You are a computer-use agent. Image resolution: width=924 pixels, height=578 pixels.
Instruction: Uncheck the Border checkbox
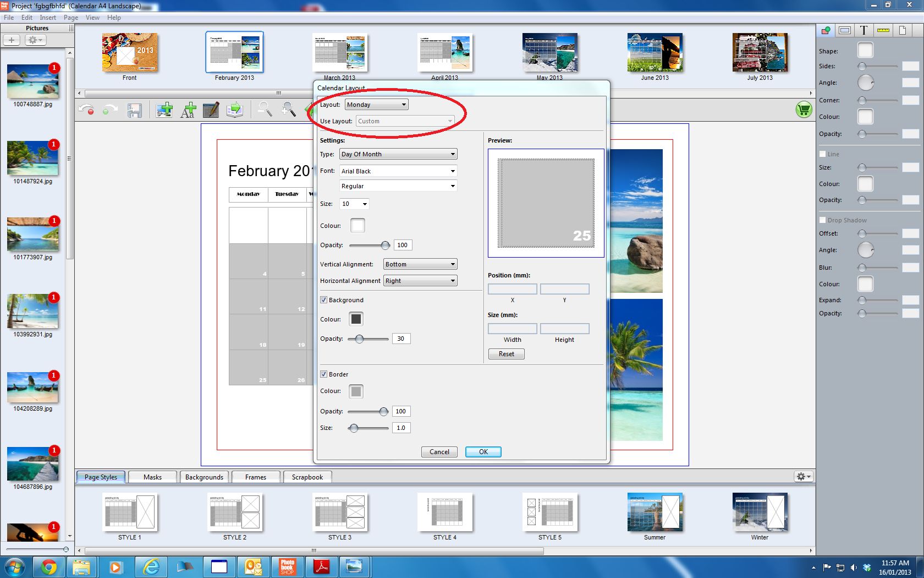pyautogui.click(x=324, y=374)
